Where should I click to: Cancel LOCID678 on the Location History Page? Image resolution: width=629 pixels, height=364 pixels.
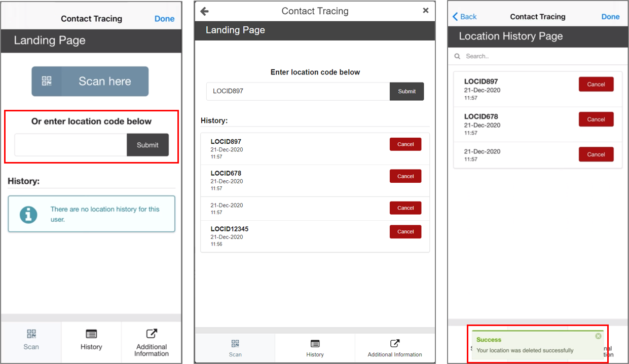(x=596, y=119)
